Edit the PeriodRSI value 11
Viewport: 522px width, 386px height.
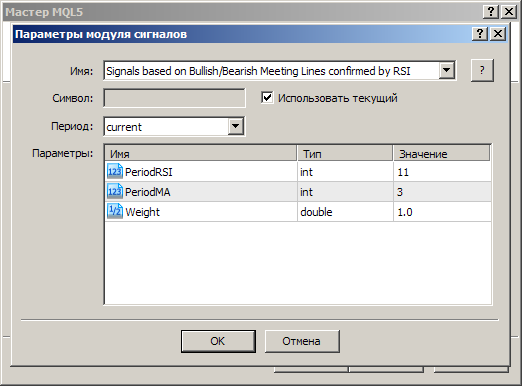coord(442,172)
